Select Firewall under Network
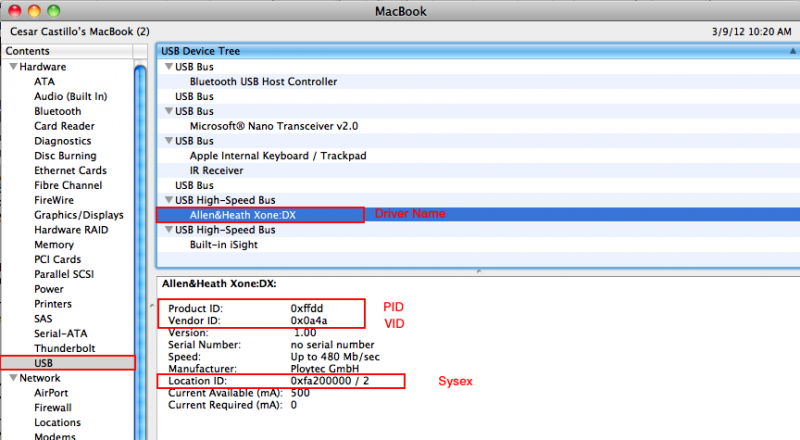This screenshot has height=440, width=800. tap(53, 407)
